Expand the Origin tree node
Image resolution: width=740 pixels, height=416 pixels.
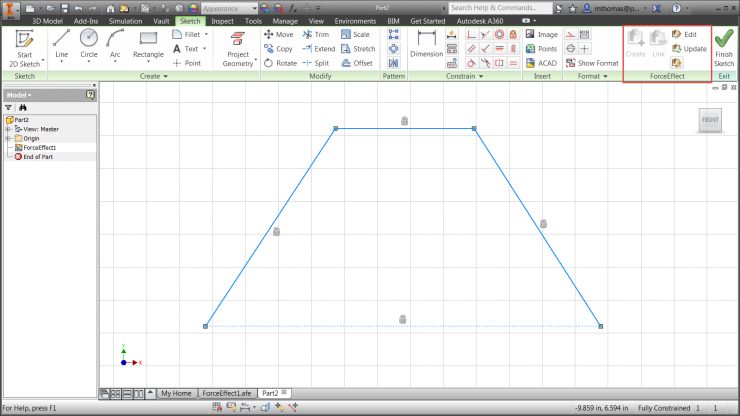[x=8, y=138]
